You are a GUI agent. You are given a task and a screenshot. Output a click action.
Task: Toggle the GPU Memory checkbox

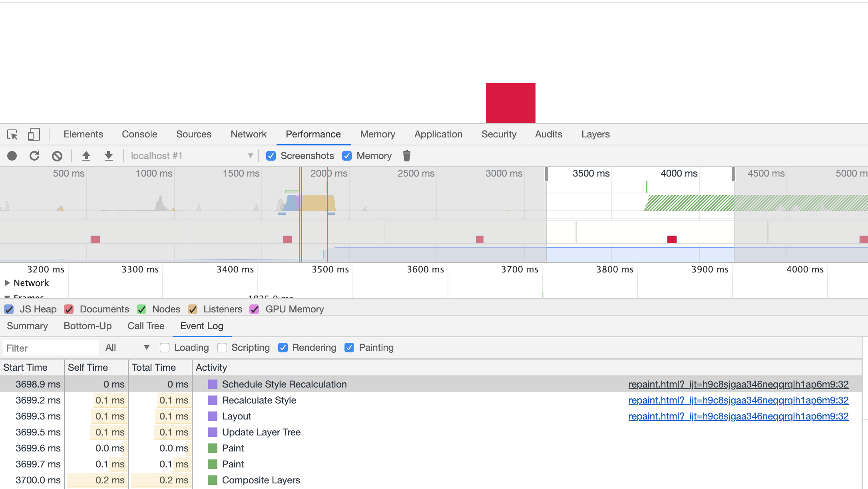click(x=254, y=309)
